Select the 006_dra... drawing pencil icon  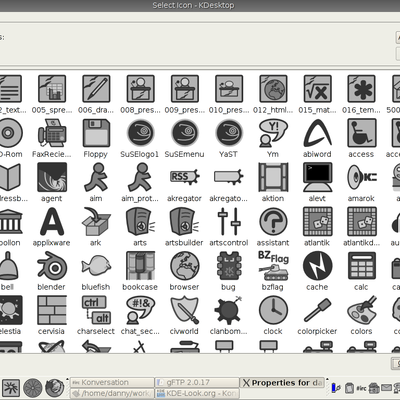tap(96, 89)
